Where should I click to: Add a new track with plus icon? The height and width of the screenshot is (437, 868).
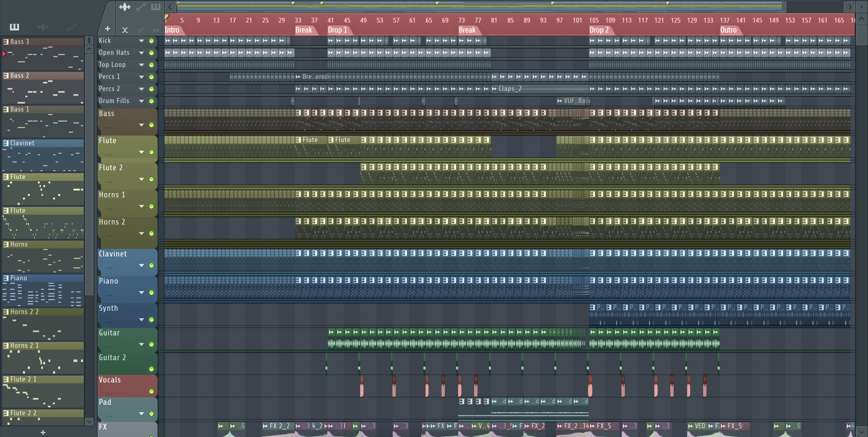tap(108, 29)
